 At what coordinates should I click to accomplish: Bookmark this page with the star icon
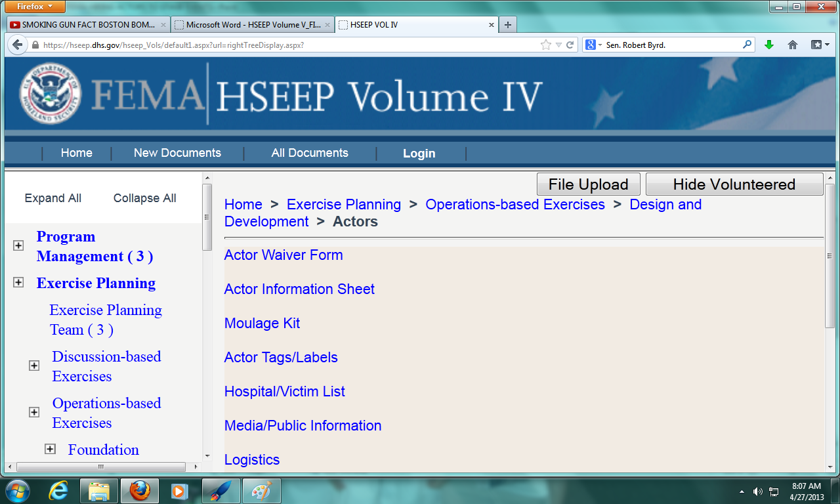click(x=546, y=45)
